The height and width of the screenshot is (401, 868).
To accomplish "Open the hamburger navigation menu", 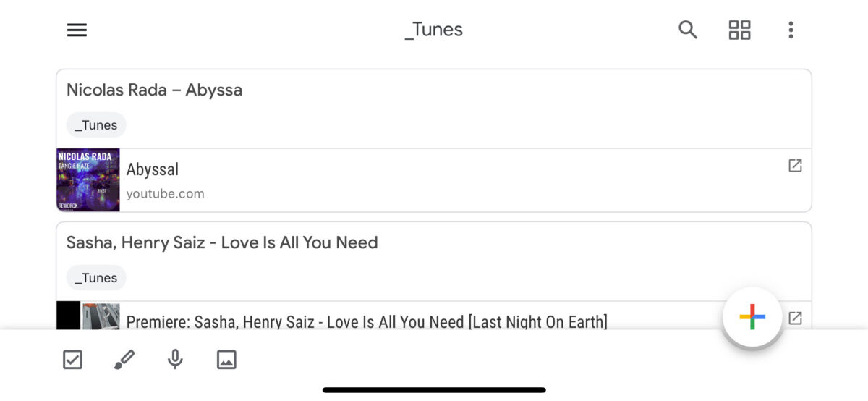I will coord(77,30).
